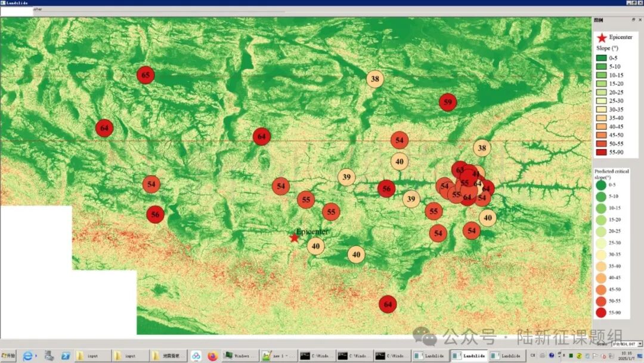Toggle the CH input language indicator
The height and width of the screenshot is (363, 644).
click(533, 356)
